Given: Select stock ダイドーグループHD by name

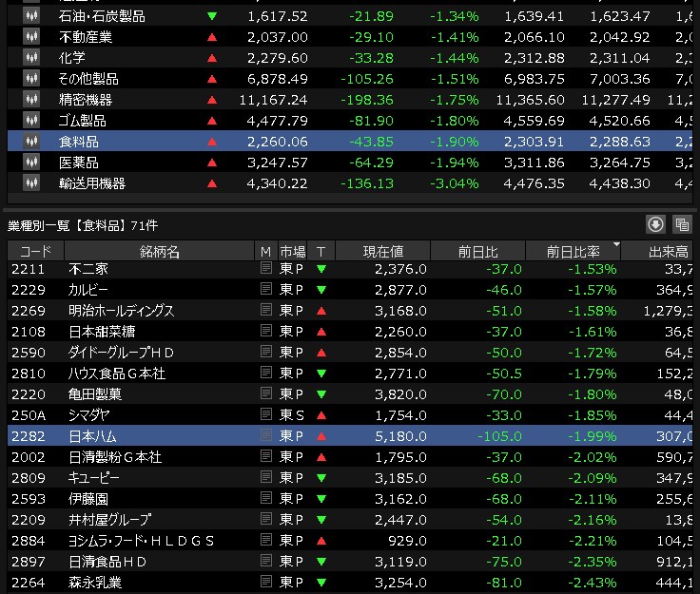Looking at the screenshot, I should click(x=121, y=353).
